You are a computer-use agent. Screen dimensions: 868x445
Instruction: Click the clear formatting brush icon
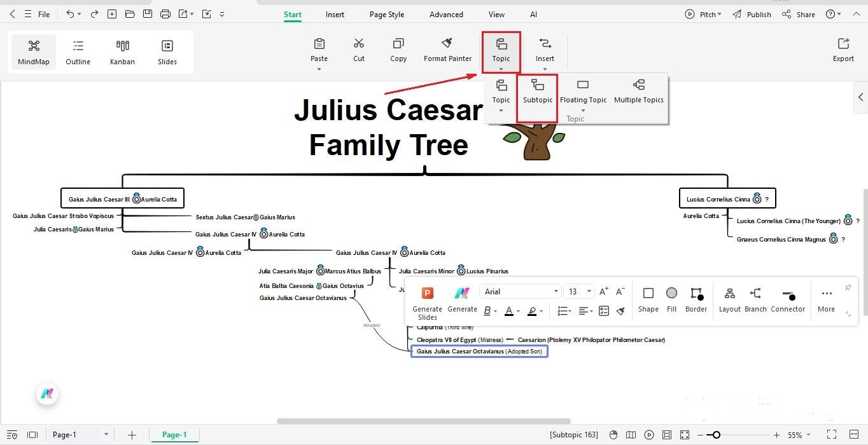pos(620,311)
